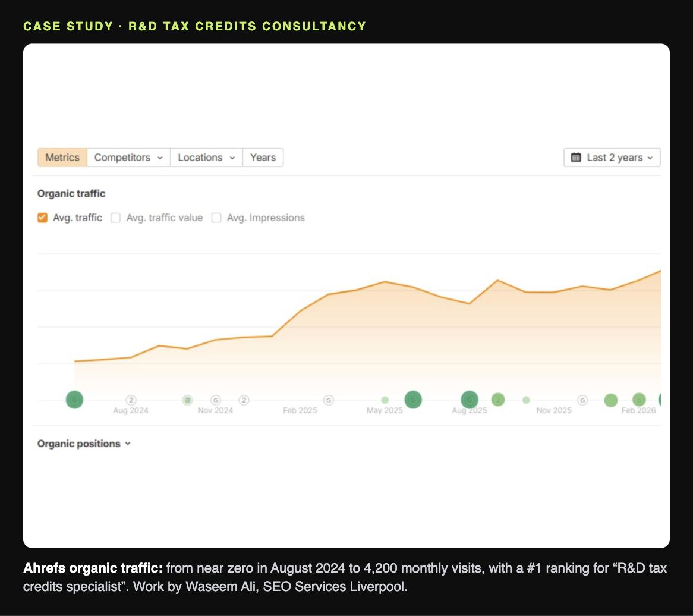The height and width of the screenshot is (616, 693).
Task: Click the large green update marker left of Aug 2024
Action: (x=74, y=400)
